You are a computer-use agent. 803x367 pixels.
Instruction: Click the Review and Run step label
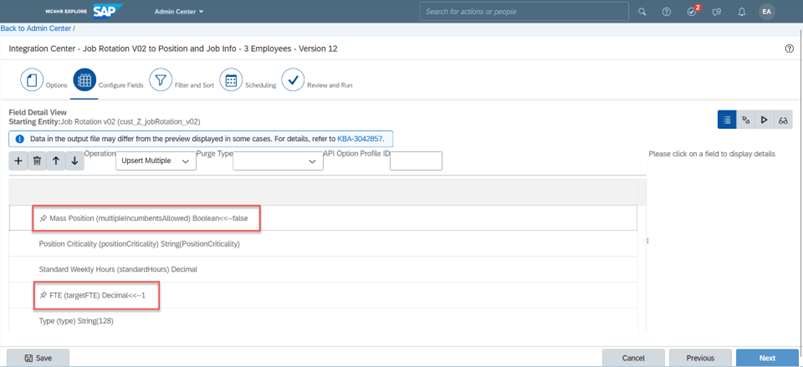tap(330, 85)
